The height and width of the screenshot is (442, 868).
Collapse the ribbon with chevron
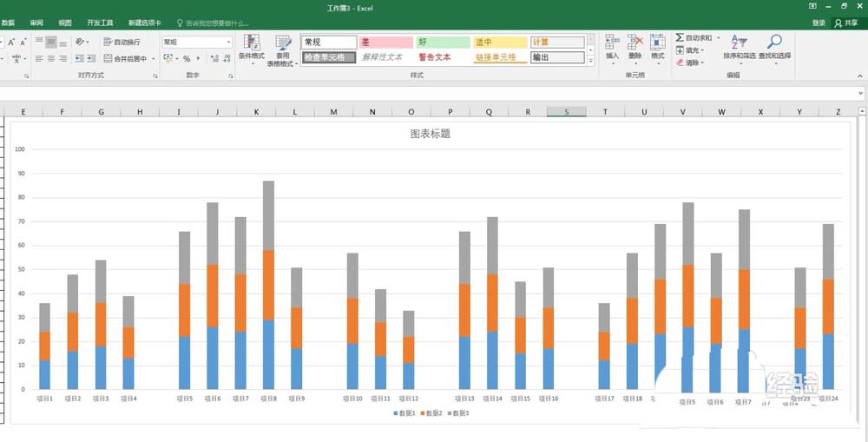coord(860,76)
